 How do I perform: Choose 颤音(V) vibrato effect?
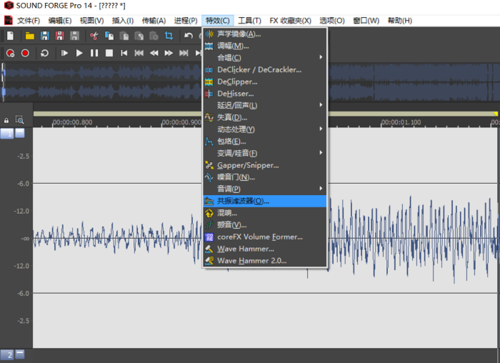coord(265,225)
